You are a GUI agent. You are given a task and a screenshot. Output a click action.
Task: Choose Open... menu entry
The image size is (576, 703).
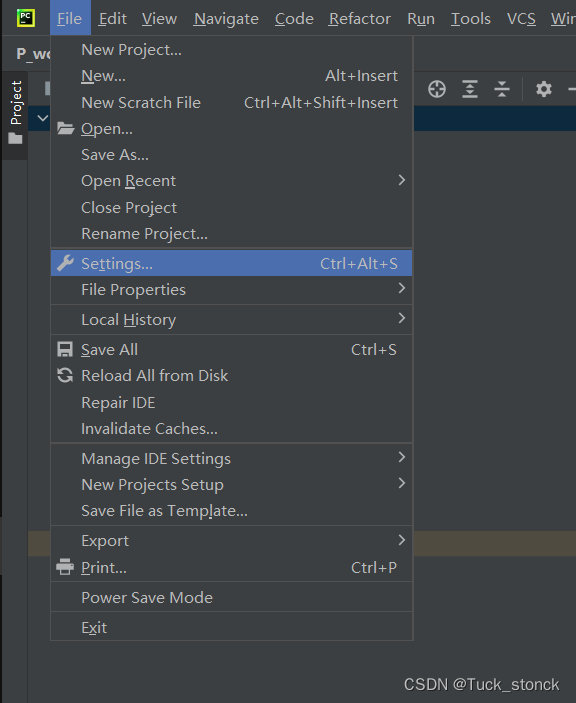pyautogui.click(x=231, y=129)
